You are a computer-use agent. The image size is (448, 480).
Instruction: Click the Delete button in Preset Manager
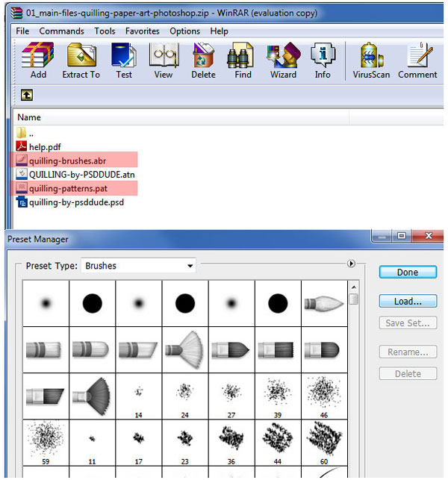pos(408,374)
